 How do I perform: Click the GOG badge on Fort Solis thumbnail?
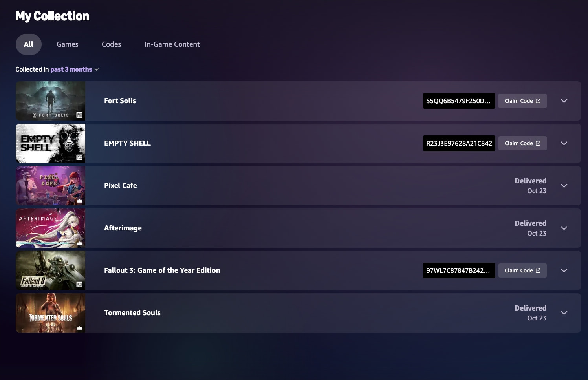(x=79, y=115)
